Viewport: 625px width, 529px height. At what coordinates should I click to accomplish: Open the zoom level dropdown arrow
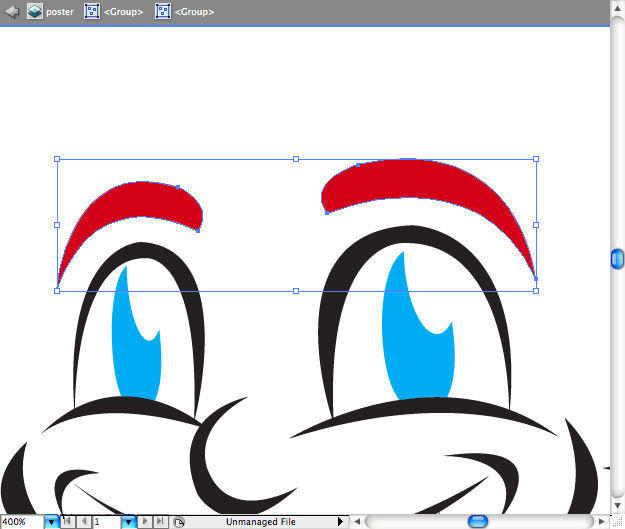tap(51, 521)
